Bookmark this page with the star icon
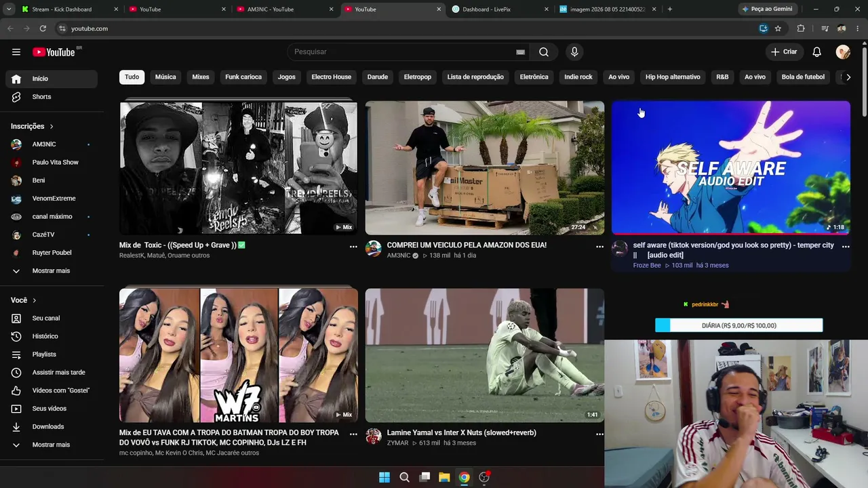This screenshot has height=488, width=868. 778,28
